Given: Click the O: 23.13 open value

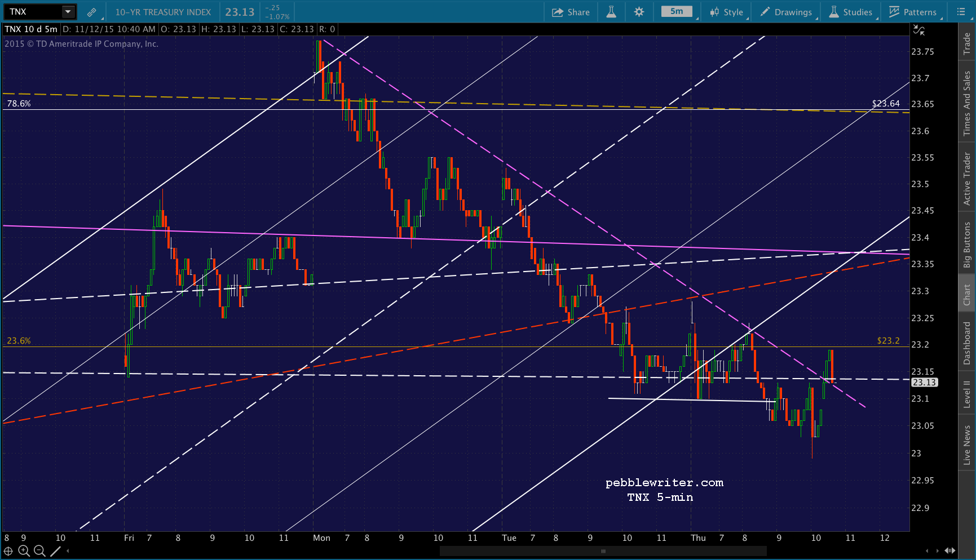Looking at the screenshot, I should (178, 29).
